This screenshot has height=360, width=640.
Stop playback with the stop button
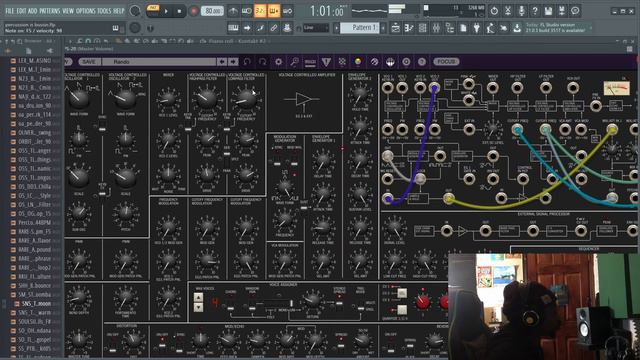tap(179, 11)
